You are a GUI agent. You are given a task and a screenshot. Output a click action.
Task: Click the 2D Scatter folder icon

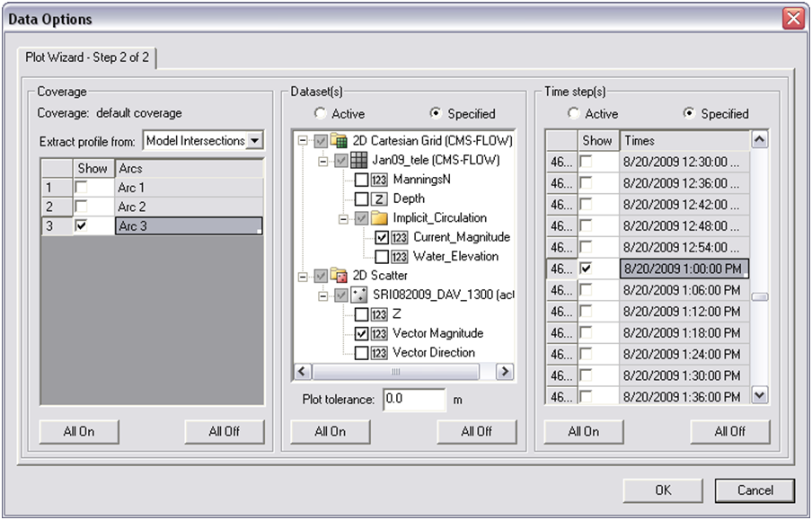339,276
